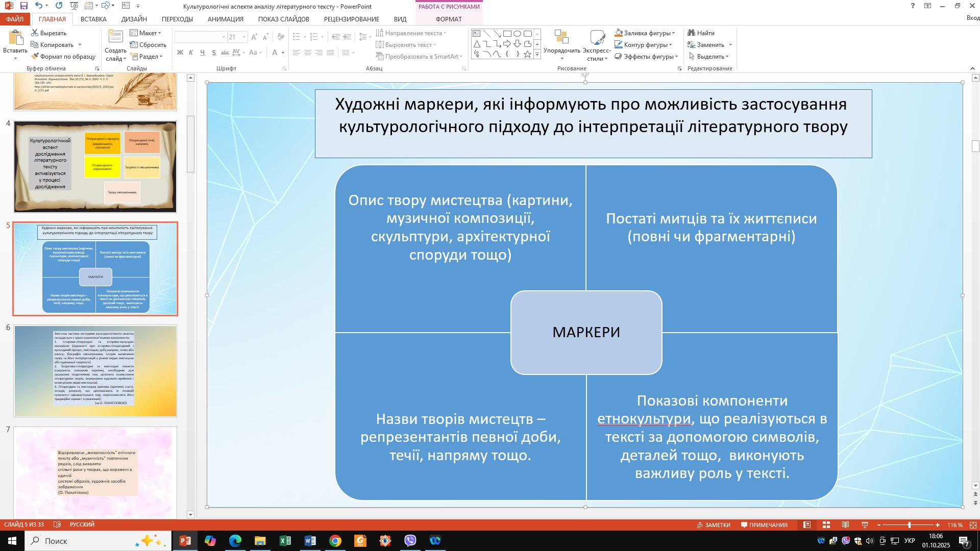Screen dimensions: 980x551
Task: Click Fit slide to window icon
Action: (973, 525)
